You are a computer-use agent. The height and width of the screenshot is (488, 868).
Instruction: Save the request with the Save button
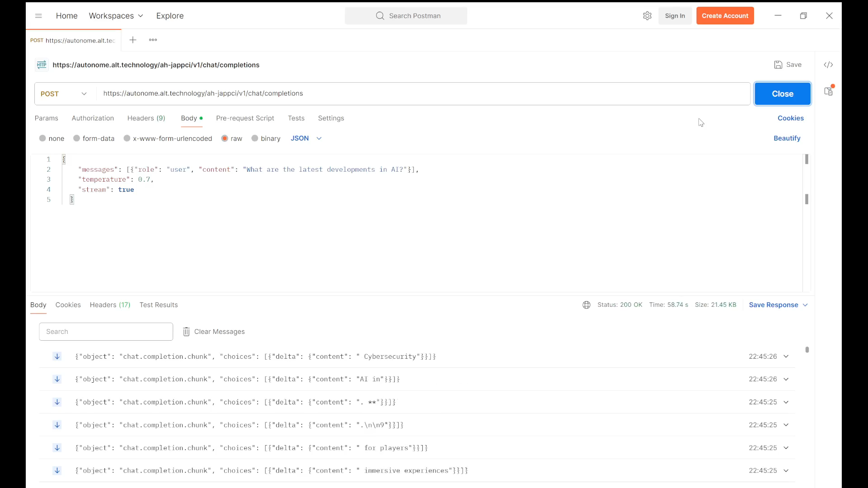(788, 65)
